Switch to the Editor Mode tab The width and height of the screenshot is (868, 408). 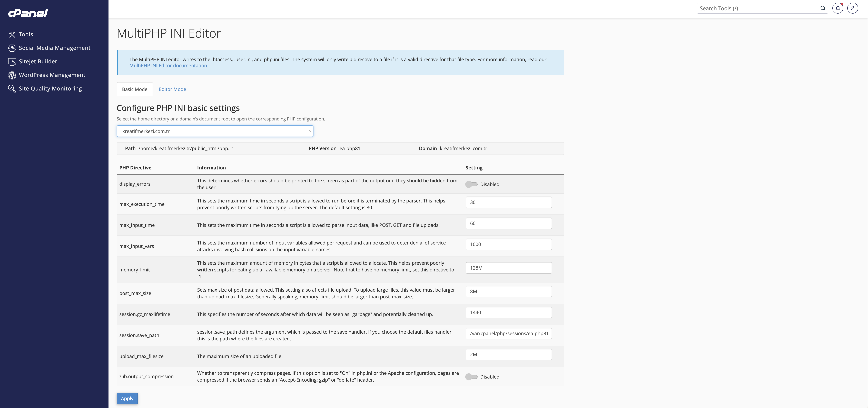pos(173,89)
